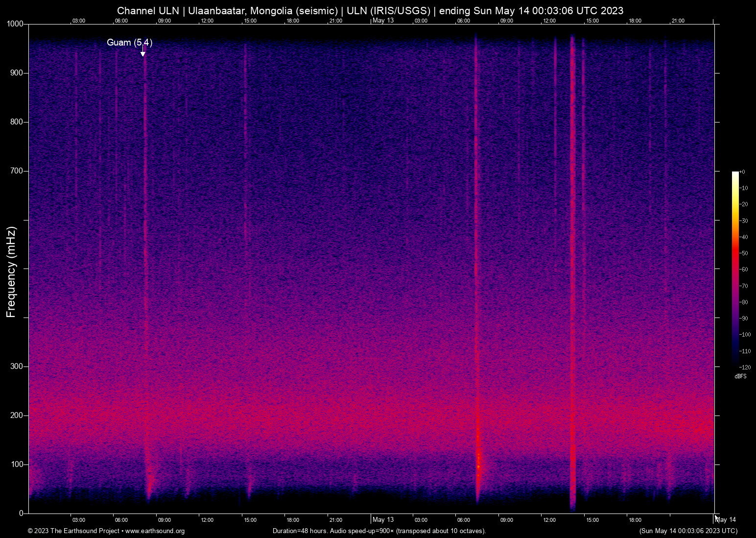The width and height of the screenshot is (756, 538).
Task: Click the 900 mHz frequency label
Action: (x=18, y=73)
